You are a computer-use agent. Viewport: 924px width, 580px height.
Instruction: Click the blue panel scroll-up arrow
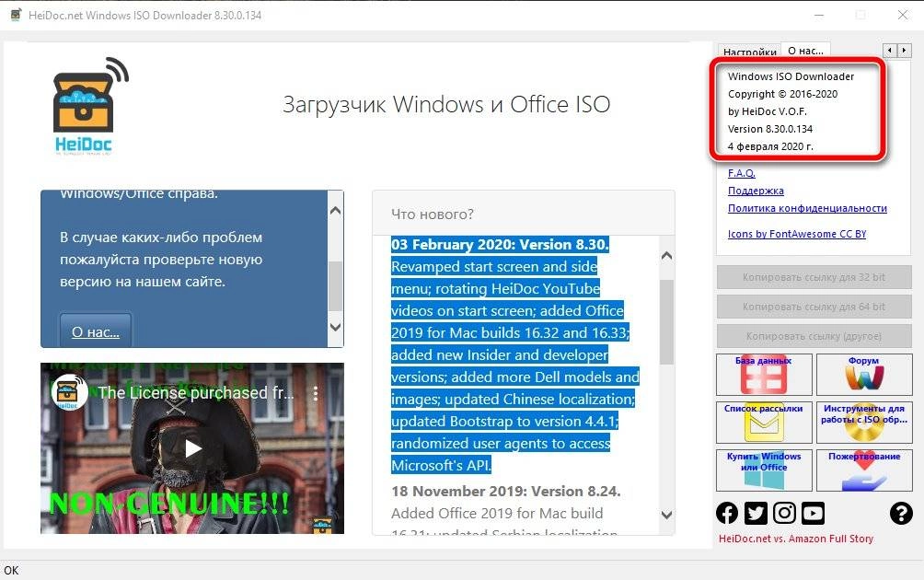click(335, 211)
